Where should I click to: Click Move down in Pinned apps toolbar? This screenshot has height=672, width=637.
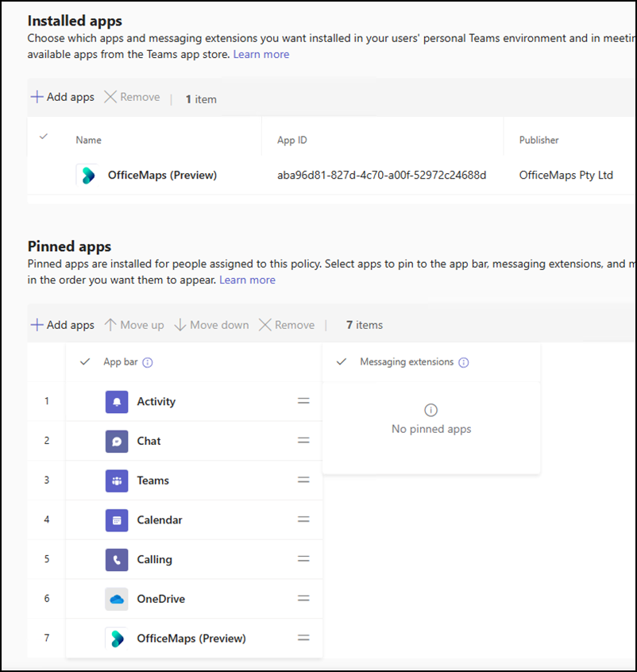(x=212, y=325)
